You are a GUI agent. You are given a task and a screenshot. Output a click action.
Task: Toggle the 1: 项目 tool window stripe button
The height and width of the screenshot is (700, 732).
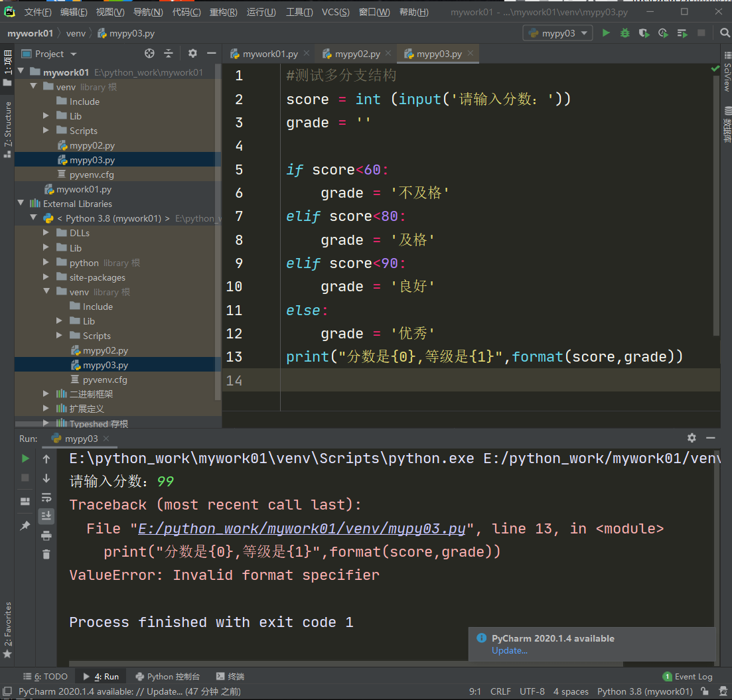coord(7,68)
